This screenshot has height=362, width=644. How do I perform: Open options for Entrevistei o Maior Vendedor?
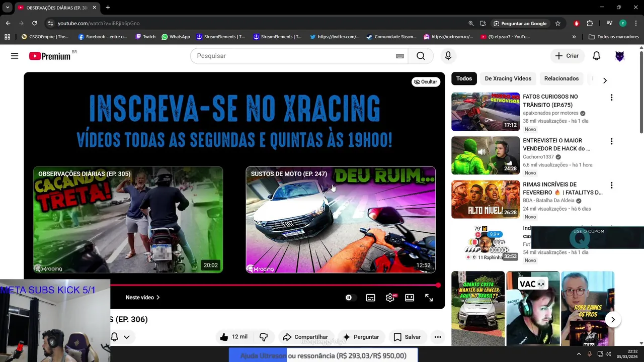click(611, 142)
